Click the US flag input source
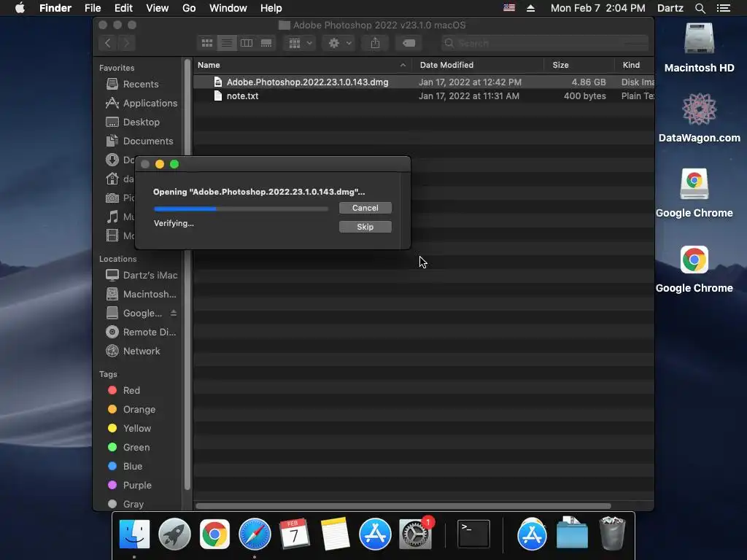Viewport: 747px width, 560px height. (508, 7)
